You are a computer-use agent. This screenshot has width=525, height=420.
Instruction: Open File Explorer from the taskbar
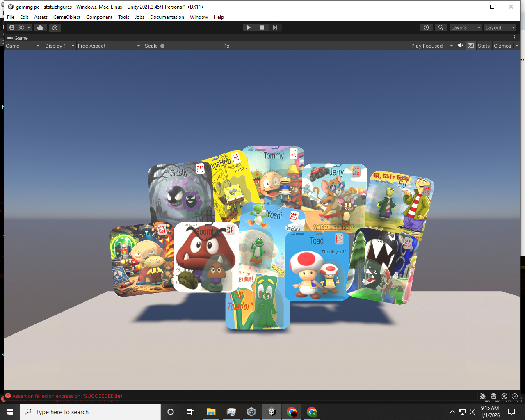click(211, 412)
